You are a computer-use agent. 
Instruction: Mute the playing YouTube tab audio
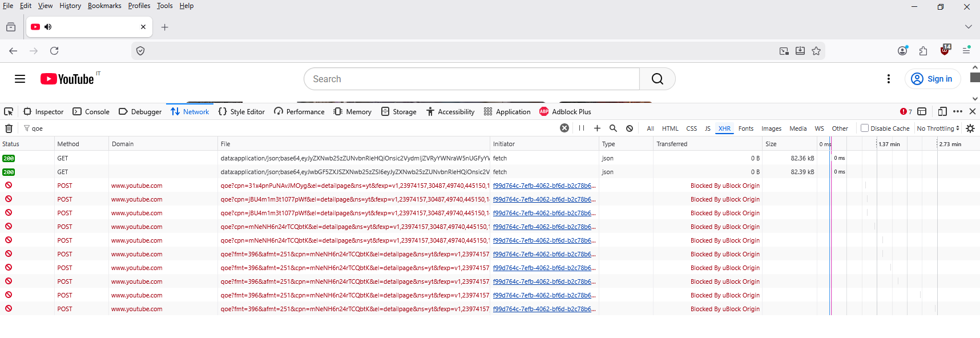48,27
